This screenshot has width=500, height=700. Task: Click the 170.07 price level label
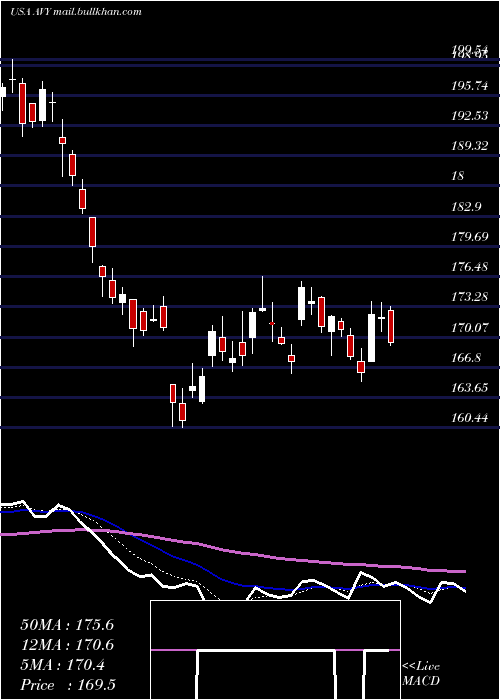(470, 328)
